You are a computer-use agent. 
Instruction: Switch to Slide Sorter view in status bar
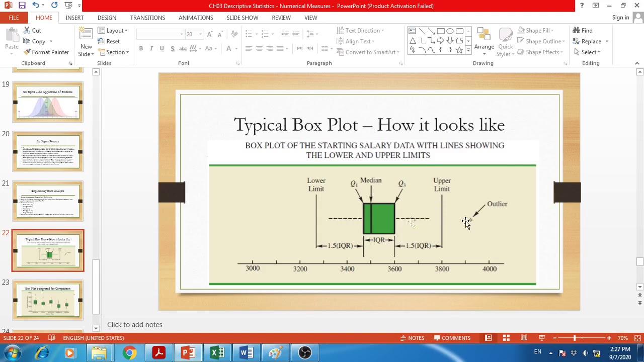(x=506, y=338)
